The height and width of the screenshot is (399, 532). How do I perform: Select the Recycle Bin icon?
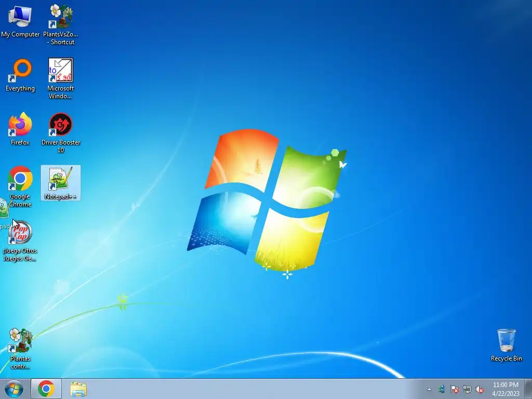pyautogui.click(x=506, y=345)
